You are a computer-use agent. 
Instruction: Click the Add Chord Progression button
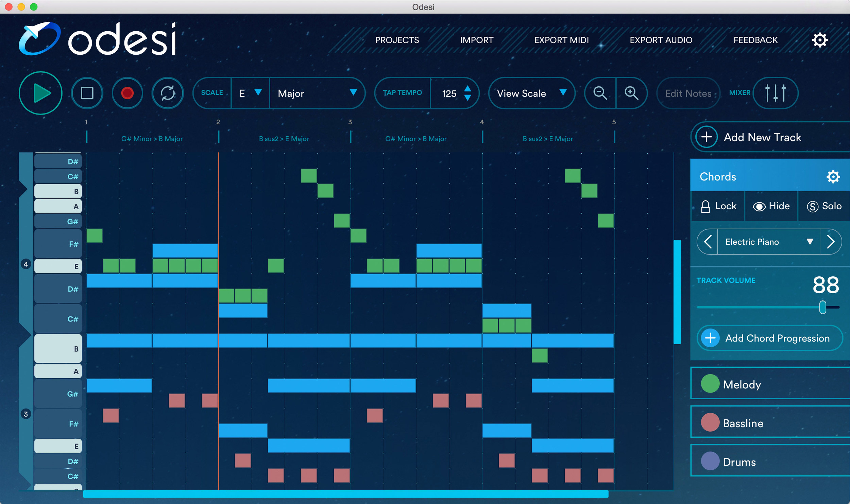[769, 338]
